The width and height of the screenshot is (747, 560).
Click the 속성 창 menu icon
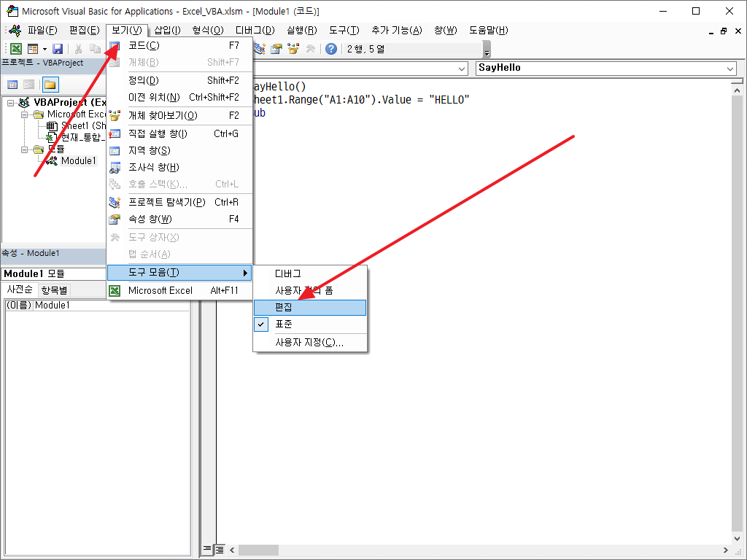pos(115,219)
